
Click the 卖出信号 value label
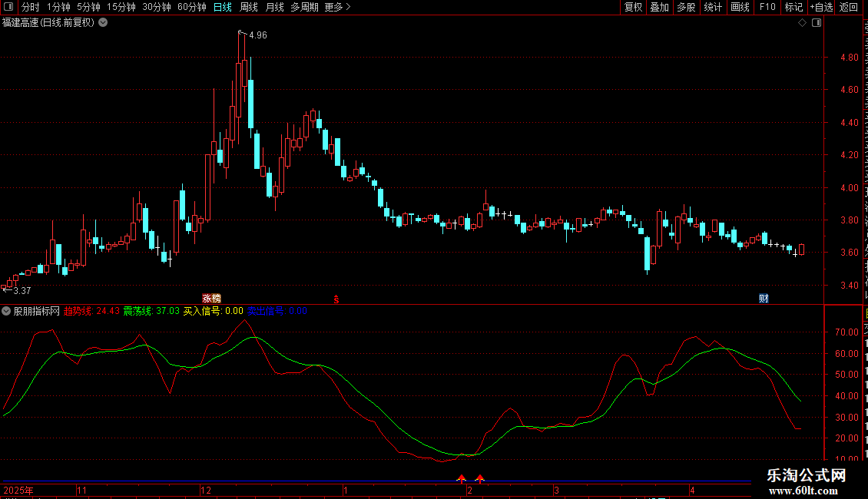(x=277, y=311)
